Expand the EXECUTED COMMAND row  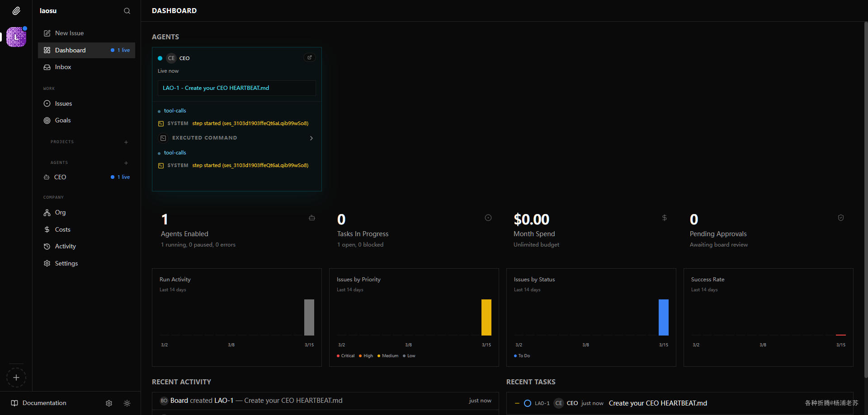click(237, 138)
